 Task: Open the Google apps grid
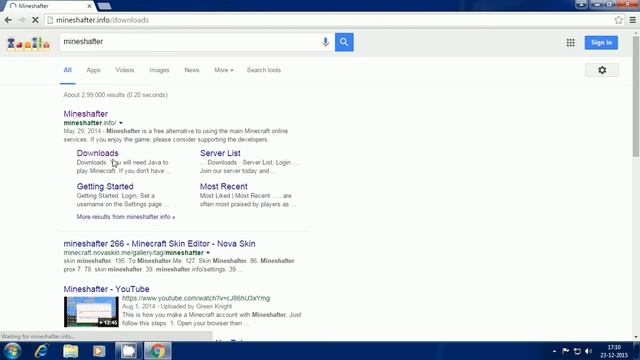(570, 42)
